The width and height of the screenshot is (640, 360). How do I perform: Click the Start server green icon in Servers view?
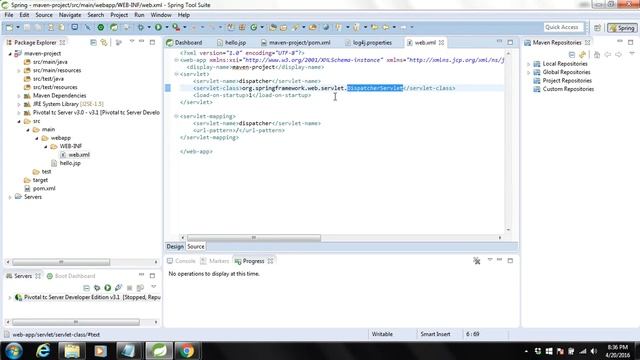pos(108,288)
